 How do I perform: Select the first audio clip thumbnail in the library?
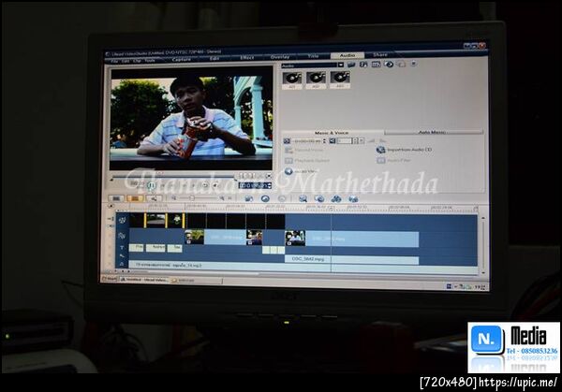291,80
